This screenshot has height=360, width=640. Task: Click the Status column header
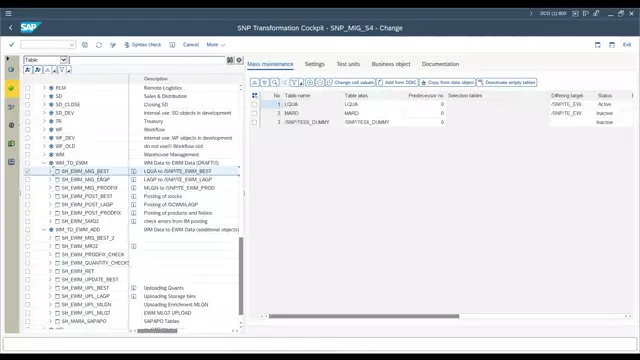point(604,96)
